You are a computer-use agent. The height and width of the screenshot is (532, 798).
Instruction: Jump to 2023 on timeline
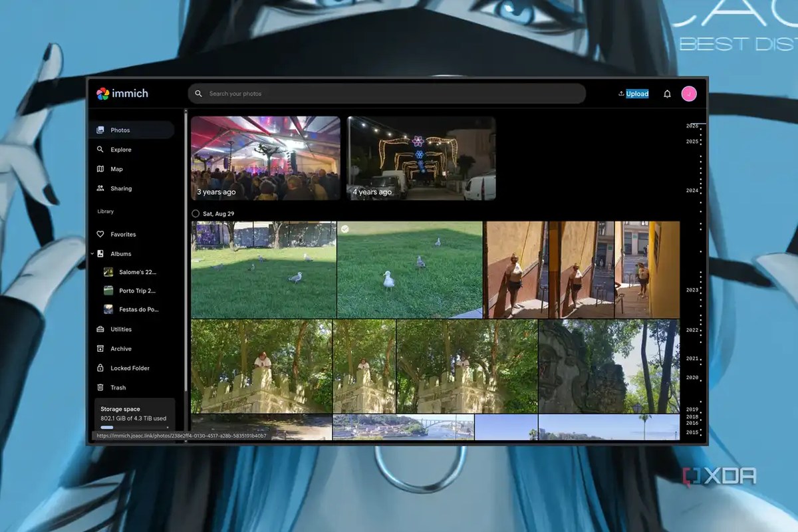pyautogui.click(x=692, y=290)
